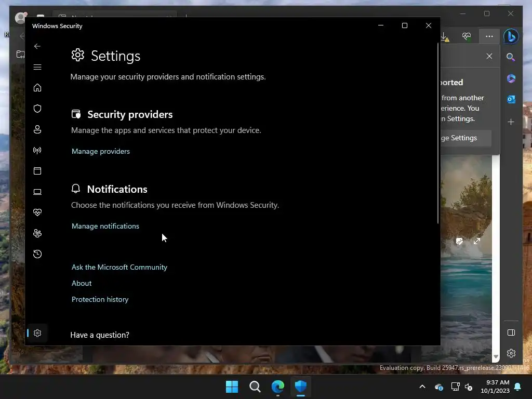The height and width of the screenshot is (399, 532).
Task: Click the Windows Security vertical scrollbar
Action: point(438,133)
